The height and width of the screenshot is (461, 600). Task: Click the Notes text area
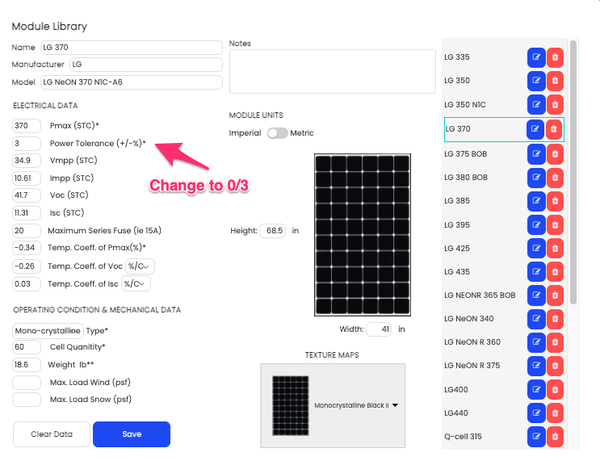pyautogui.click(x=332, y=71)
